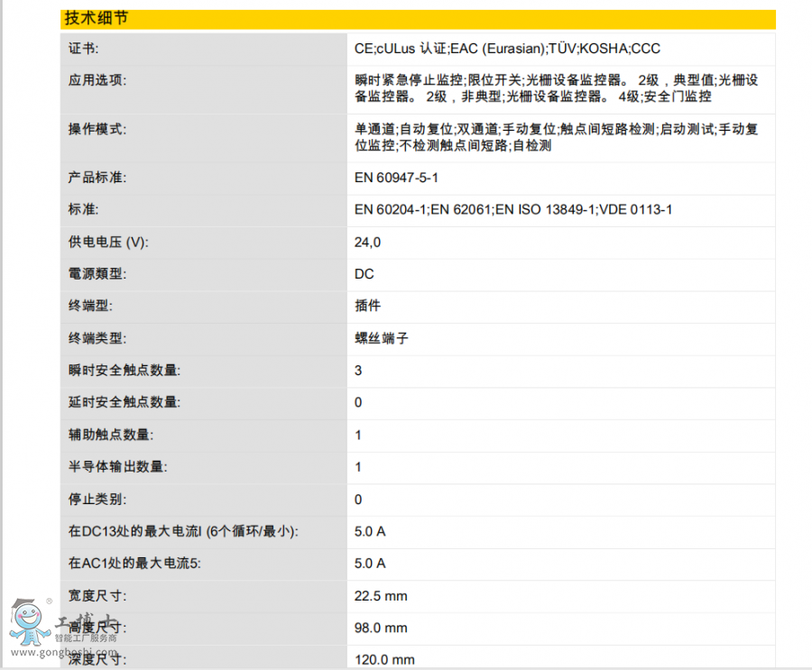Image resolution: width=812 pixels, height=670 pixels.
Task: Select the EN 60947-5-1 product standard value
Action: click(x=397, y=178)
